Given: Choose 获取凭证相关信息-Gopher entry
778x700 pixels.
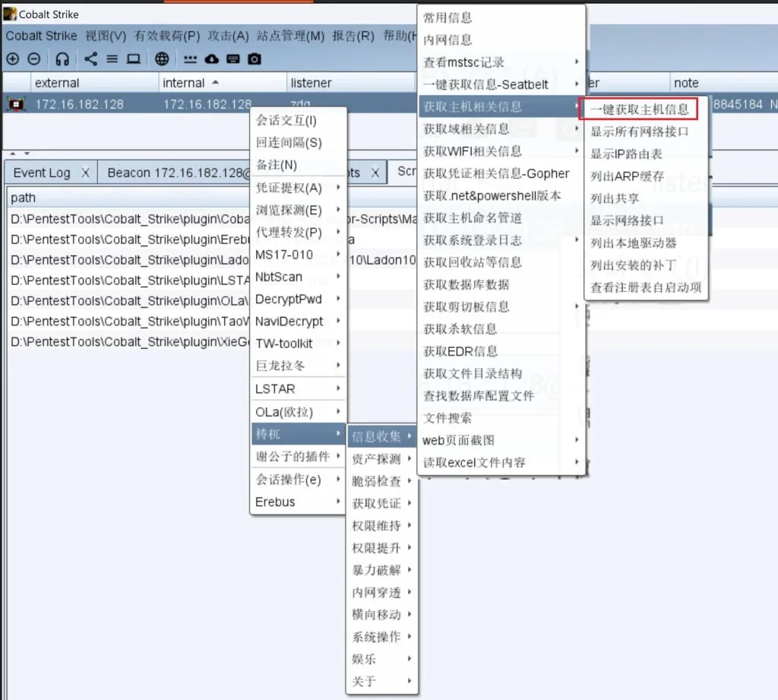Looking at the screenshot, I should click(x=501, y=173).
